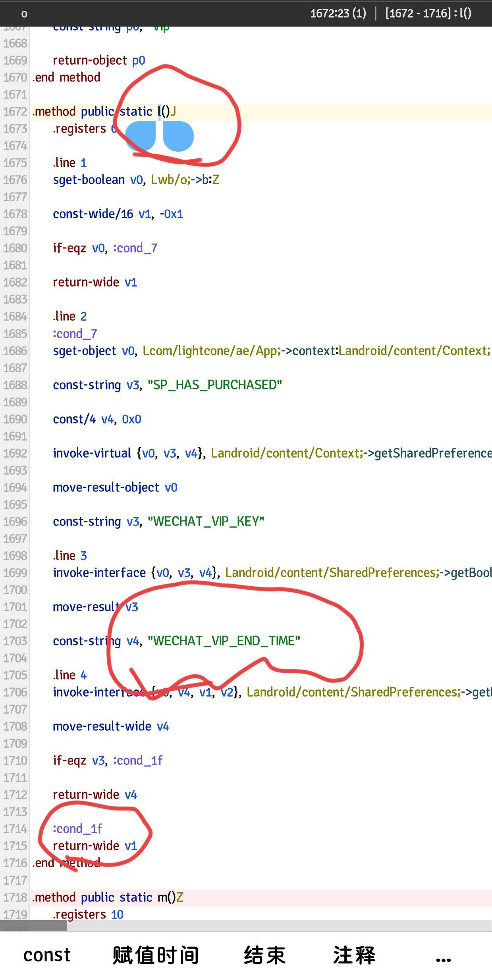Click the .line 2 directive
The width and height of the screenshot is (492, 980).
click(69, 316)
